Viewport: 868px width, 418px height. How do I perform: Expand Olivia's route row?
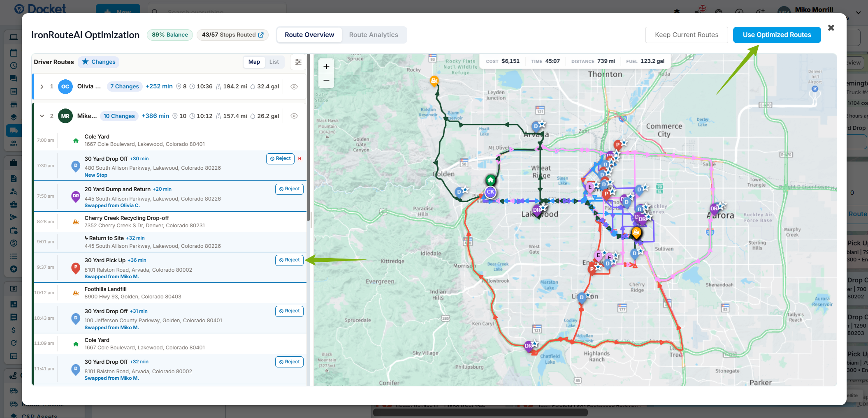(42, 87)
